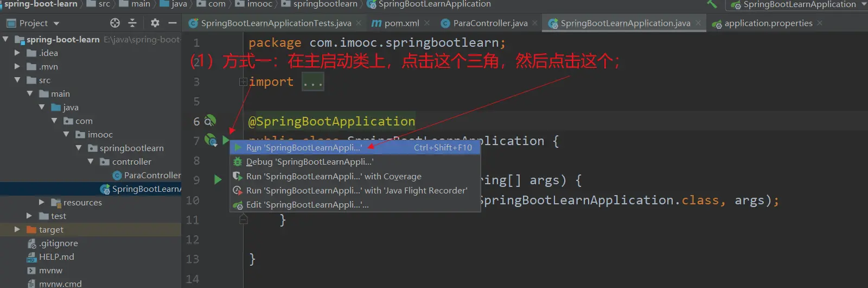The image size is (868, 288).
Task: Choose Run 'SpringBootLearnAppli...' menu item
Action: [x=355, y=147]
